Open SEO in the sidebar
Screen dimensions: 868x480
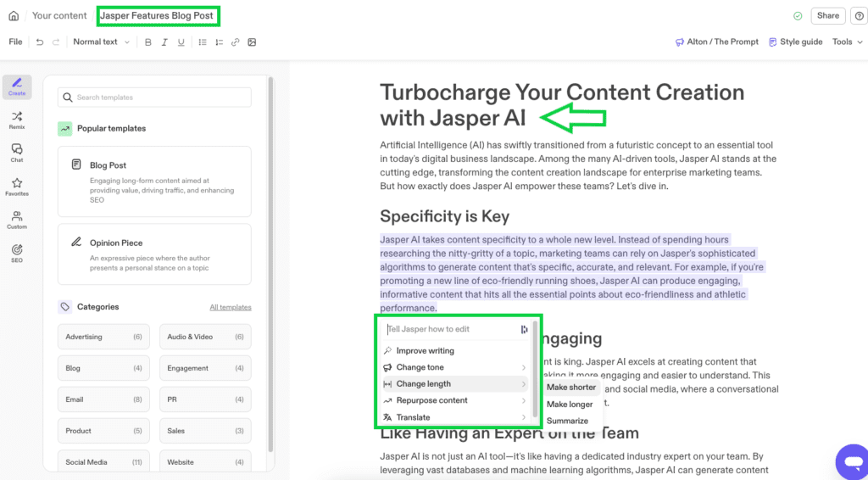point(17,254)
